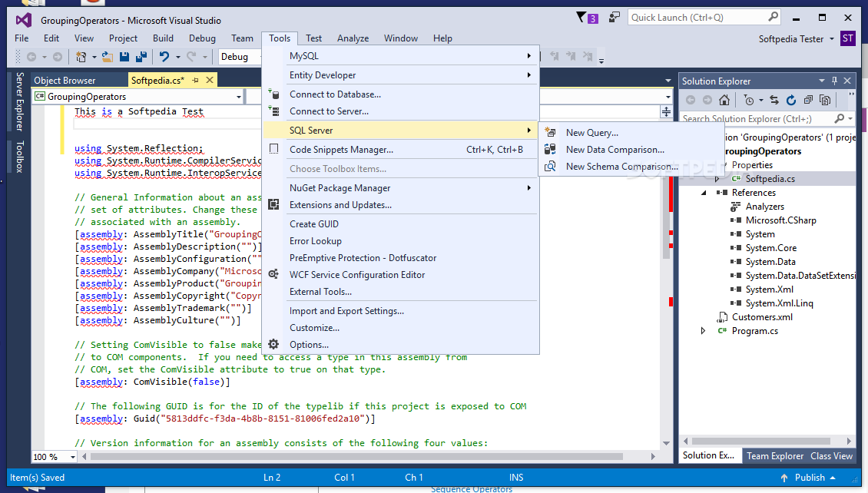868x493 pixels.
Task: Open the Debug configuration dropdown
Action: pyautogui.click(x=240, y=56)
